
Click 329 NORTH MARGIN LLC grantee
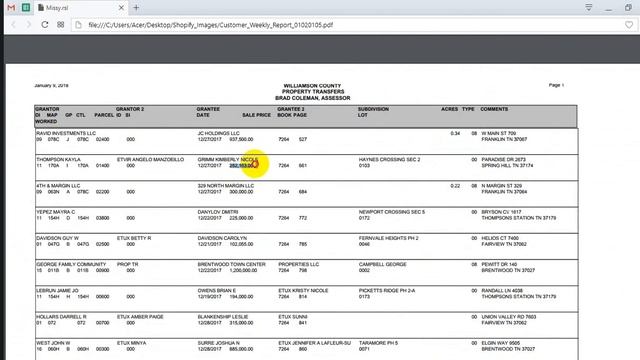tap(226, 186)
